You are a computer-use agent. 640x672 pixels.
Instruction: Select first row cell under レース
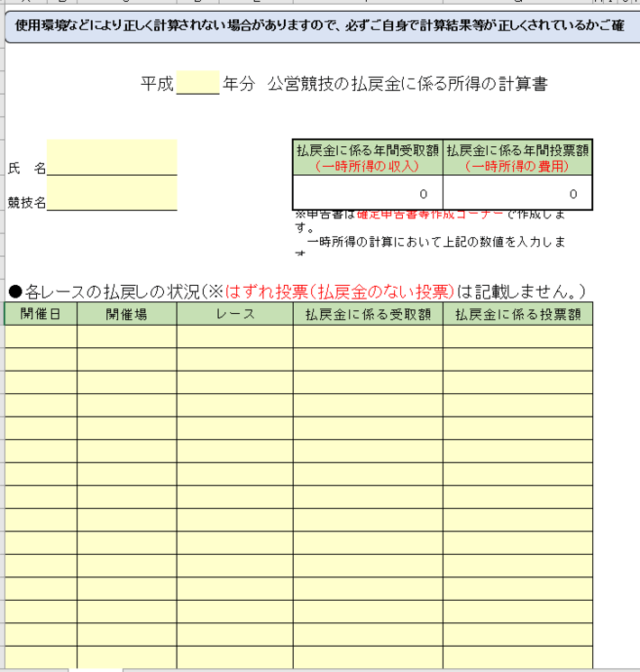point(234,336)
